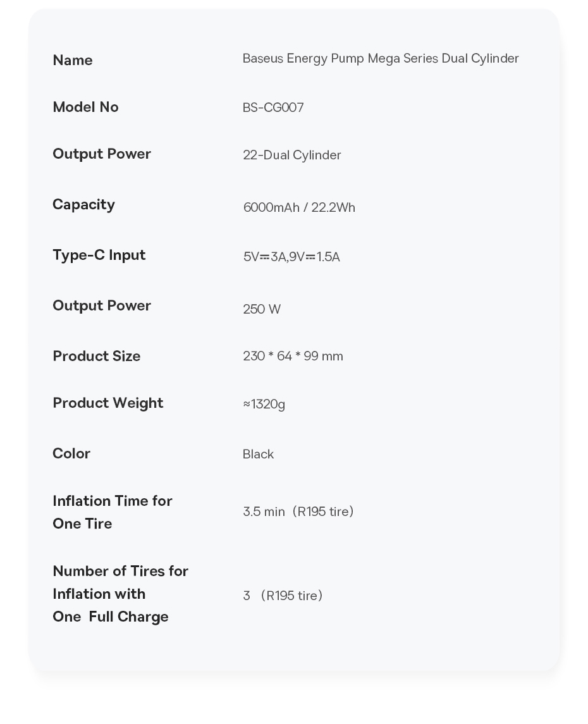Viewport: 588px width, 724px height.
Task: Click the "Product Size" label
Action: [97, 357]
